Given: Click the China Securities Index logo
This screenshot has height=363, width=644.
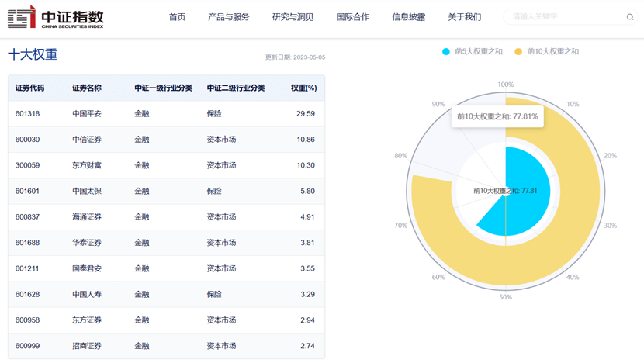Looking at the screenshot, I should pyautogui.click(x=55, y=17).
